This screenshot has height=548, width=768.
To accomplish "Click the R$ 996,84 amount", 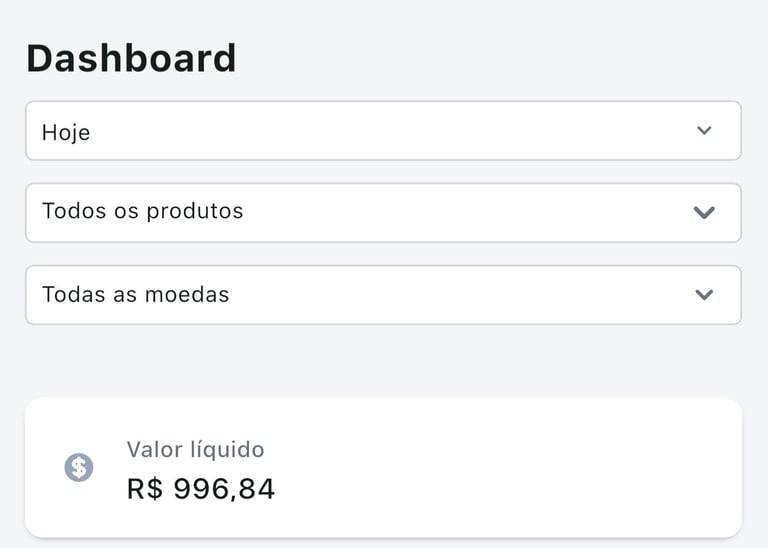I will tap(201, 489).
